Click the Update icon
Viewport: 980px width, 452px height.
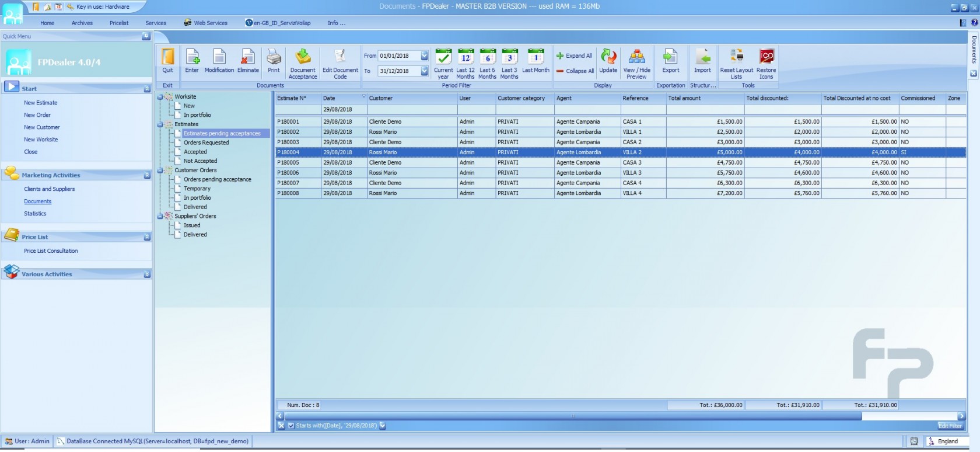point(608,61)
